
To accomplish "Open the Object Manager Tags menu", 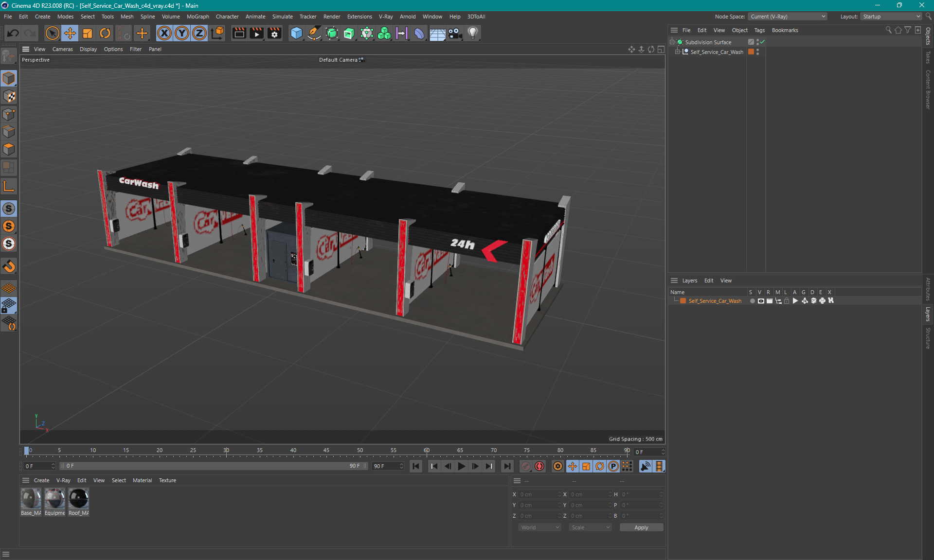I will [x=759, y=30].
